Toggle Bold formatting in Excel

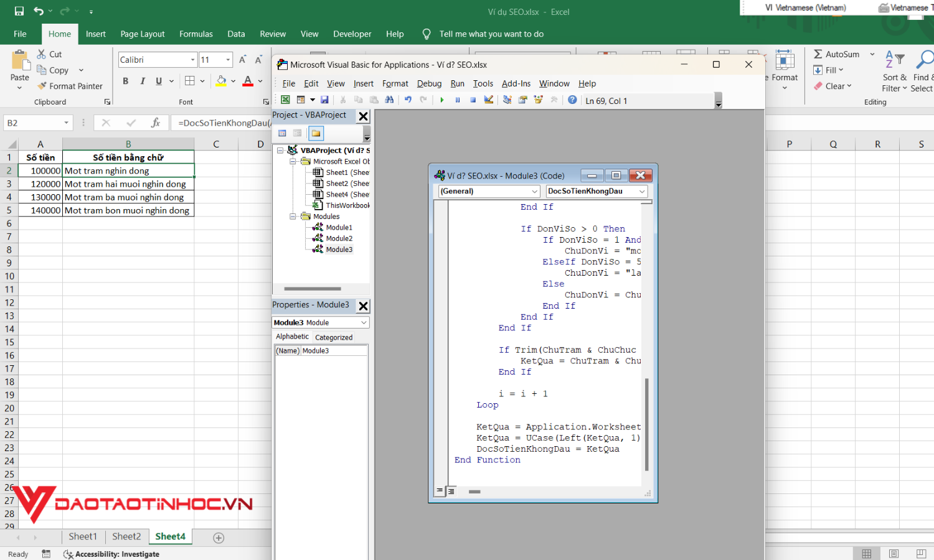126,81
